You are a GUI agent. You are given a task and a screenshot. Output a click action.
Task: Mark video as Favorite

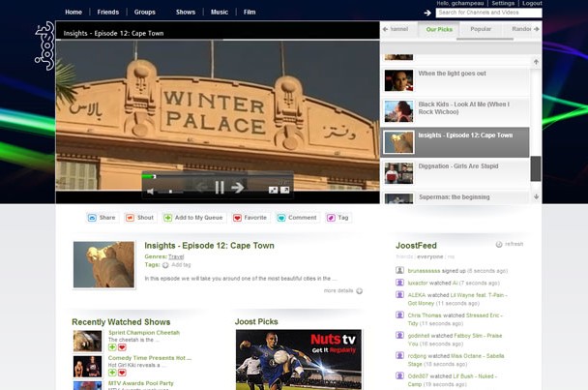(x=250, y=218)
